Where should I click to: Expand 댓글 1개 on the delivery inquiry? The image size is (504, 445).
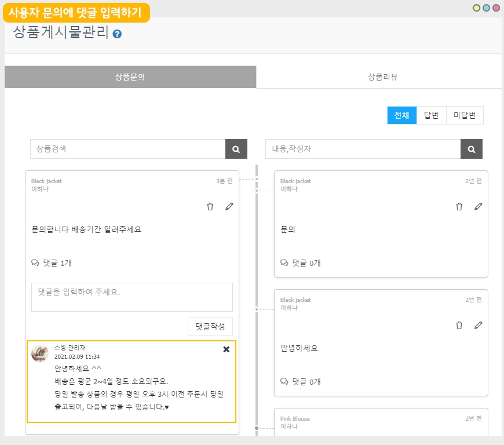[52, 263]
